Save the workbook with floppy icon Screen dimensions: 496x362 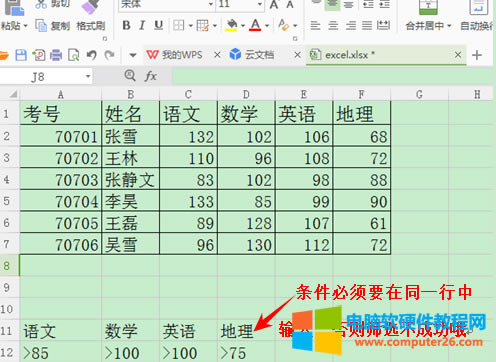click(21, 55)
